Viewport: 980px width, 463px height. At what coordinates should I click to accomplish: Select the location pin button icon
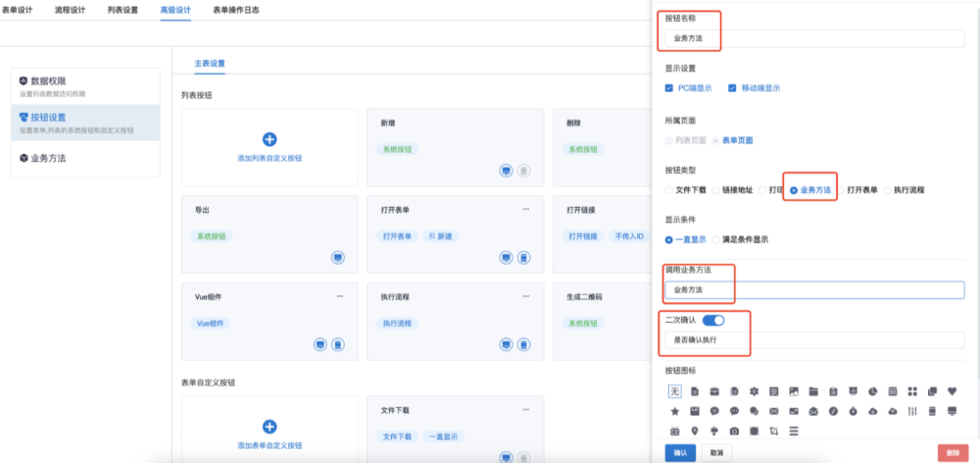pos(694,430)
